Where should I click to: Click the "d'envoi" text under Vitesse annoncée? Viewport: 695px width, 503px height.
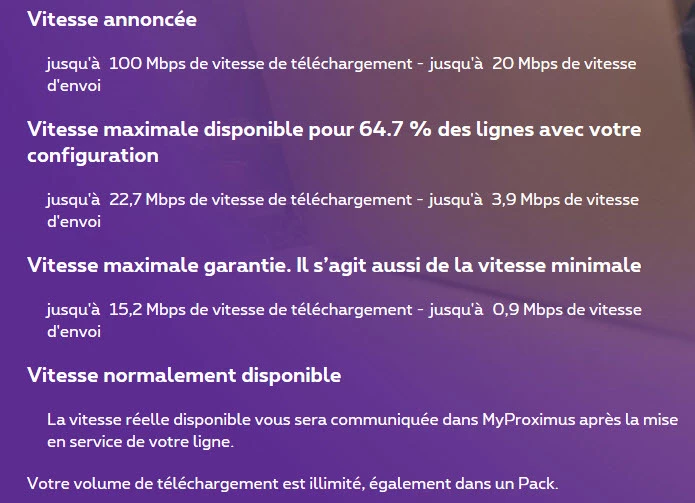click(x=74, y=86)
